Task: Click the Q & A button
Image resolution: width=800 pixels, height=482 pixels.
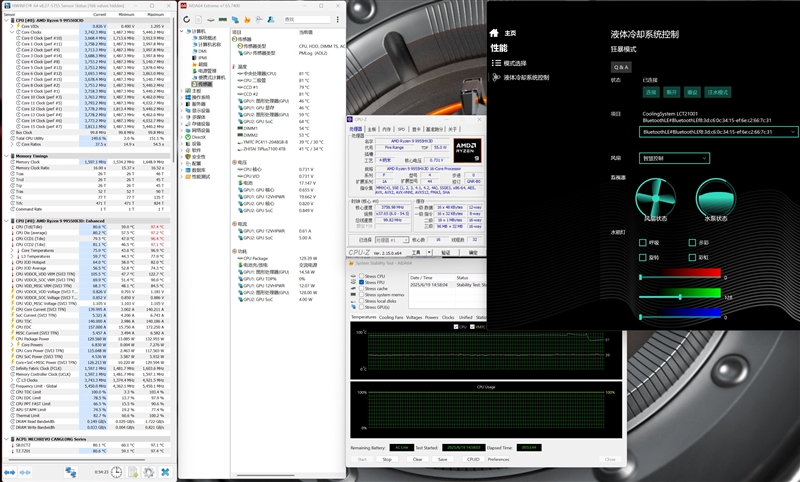Action: click(620, 66)
